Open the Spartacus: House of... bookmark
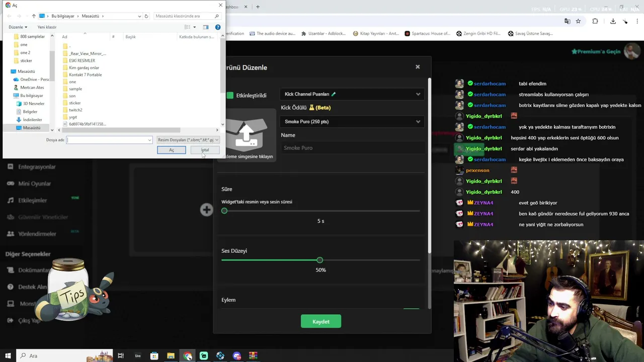The width and height of the screenshot is (644, 362). 427,34
